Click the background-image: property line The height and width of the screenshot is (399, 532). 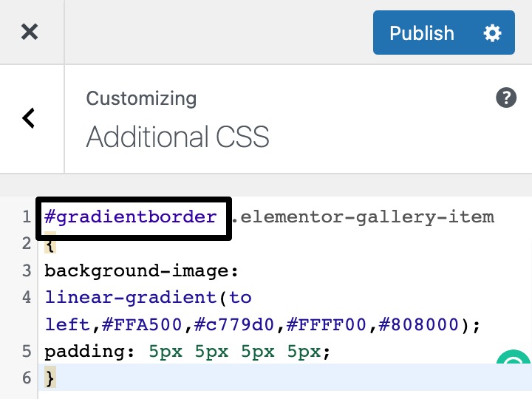(141, 271)
